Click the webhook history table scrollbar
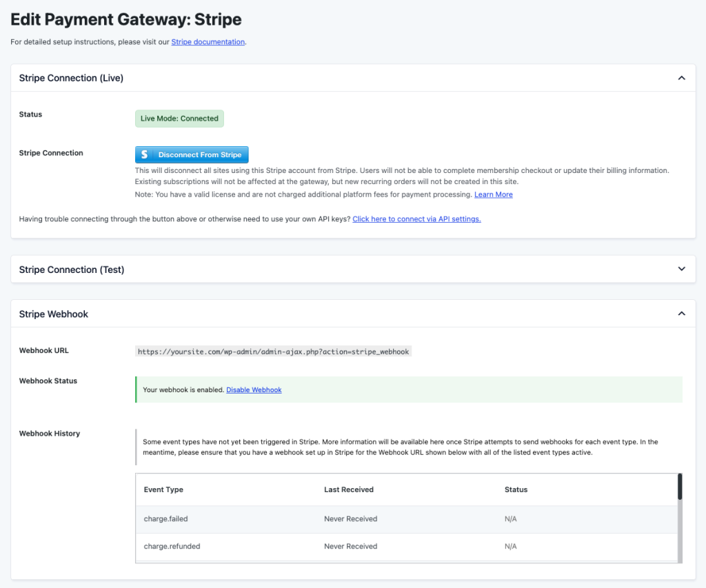 680,486
